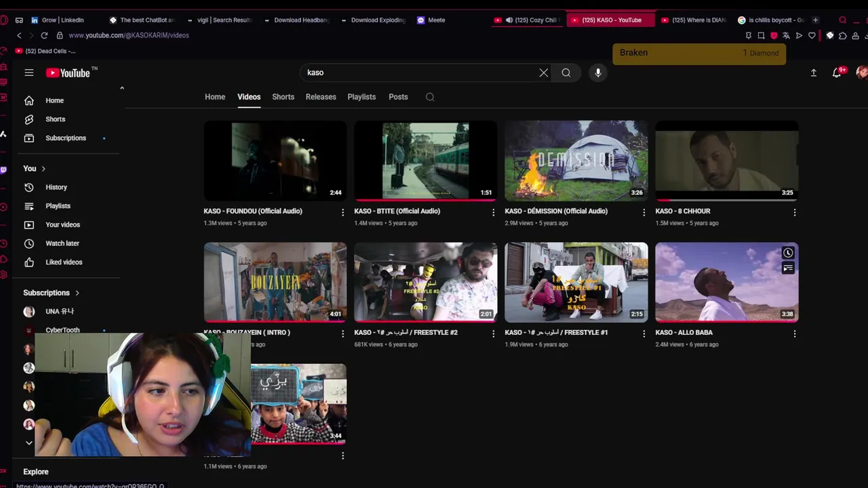The height and width of the screenshot is (488, 868).
Task: Open more options for KASO - 8 CHHOUR
Action: pos(794,212)
